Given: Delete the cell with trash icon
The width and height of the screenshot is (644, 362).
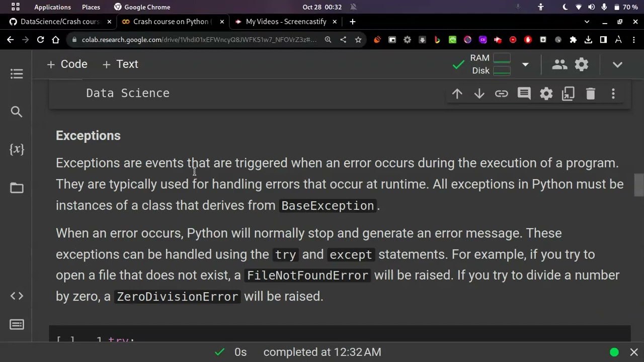Looking at the screenshot, I should [591, 94].
